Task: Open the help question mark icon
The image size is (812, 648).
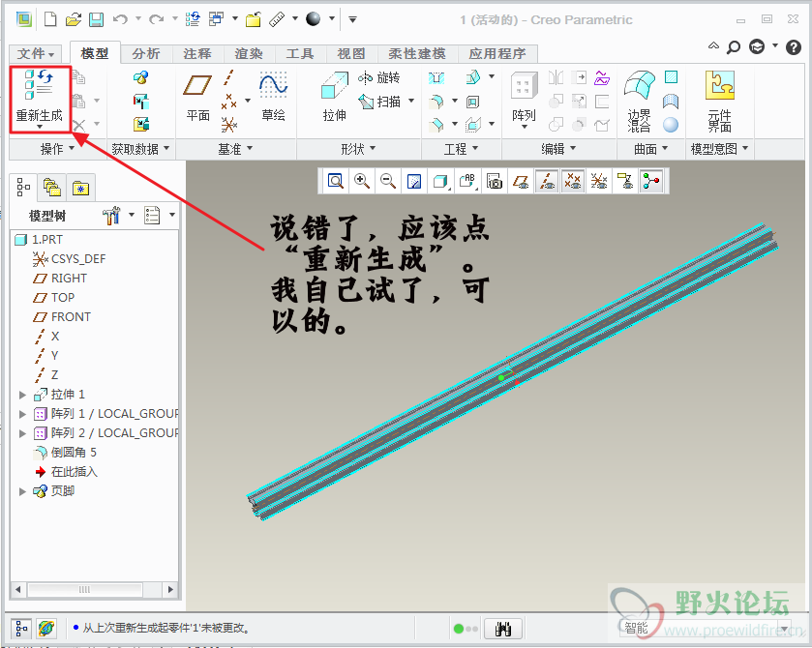Action: (x=793, y=47)
